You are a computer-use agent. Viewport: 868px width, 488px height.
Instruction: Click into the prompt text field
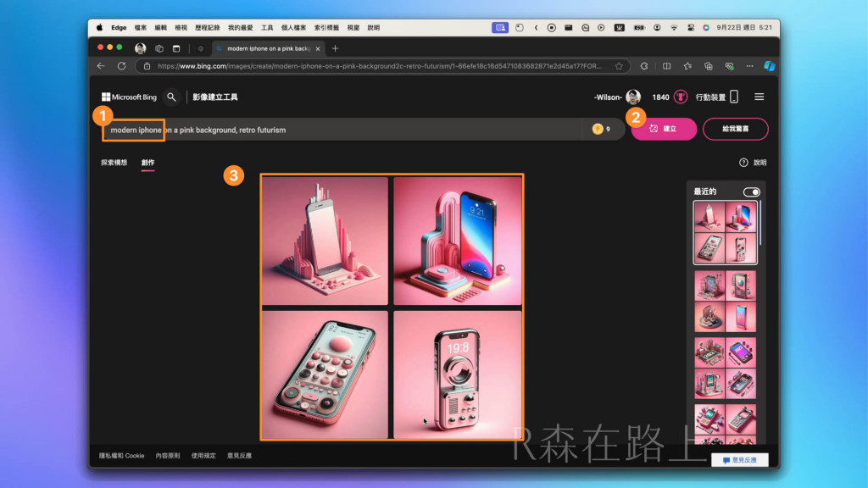coord(343,130)
